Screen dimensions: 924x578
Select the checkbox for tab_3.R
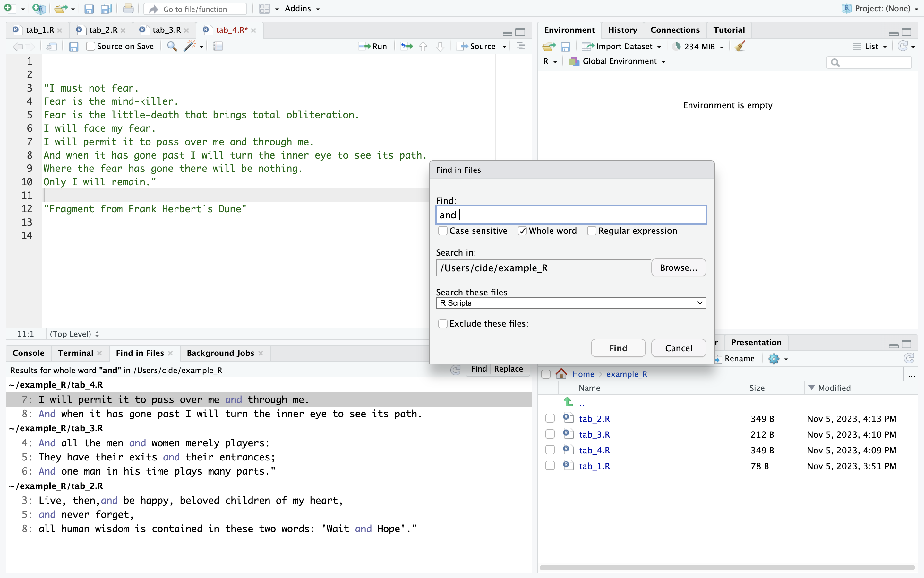coord(550,434)
